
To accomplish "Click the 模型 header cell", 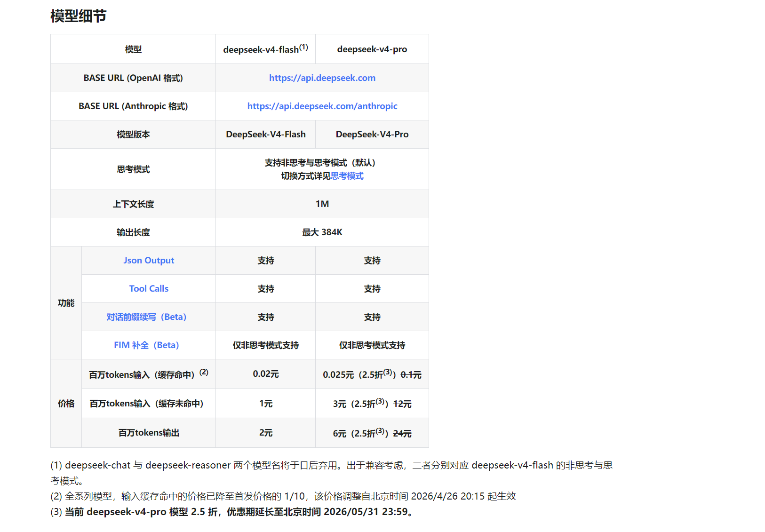I will (x=133, y=49).
